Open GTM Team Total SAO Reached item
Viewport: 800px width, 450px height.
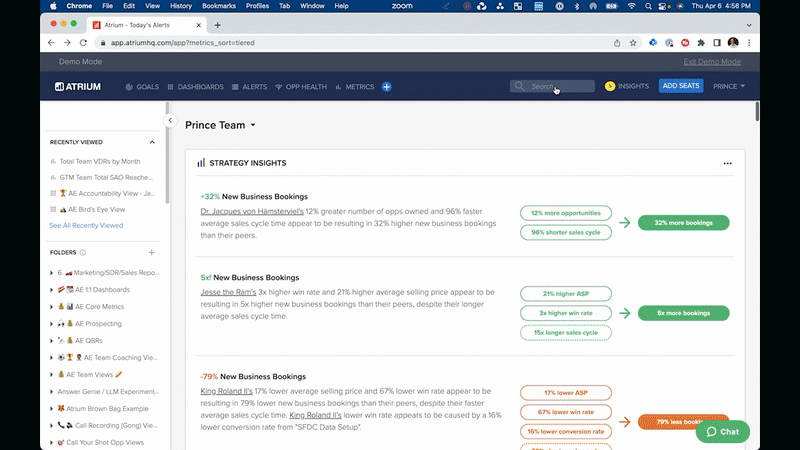(x=106, y=178)
